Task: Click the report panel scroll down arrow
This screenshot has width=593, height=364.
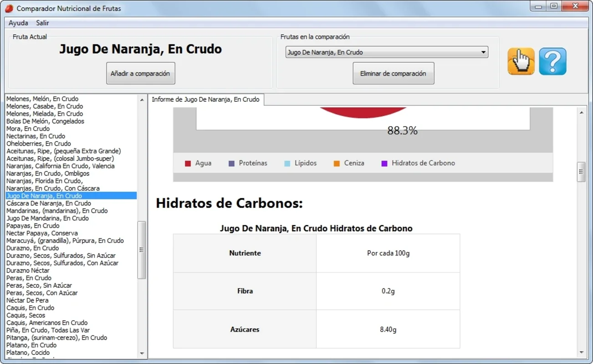Action: click(581, 353)
